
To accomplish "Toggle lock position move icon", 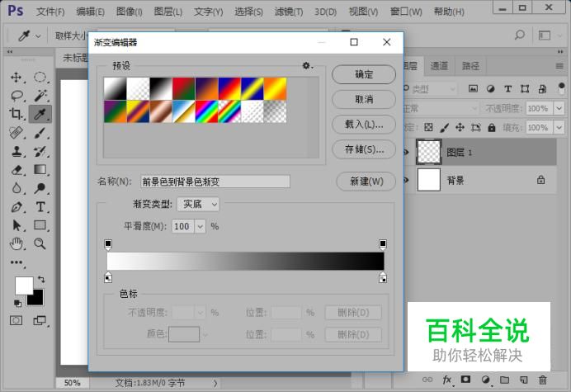I will tap(460, 128).
